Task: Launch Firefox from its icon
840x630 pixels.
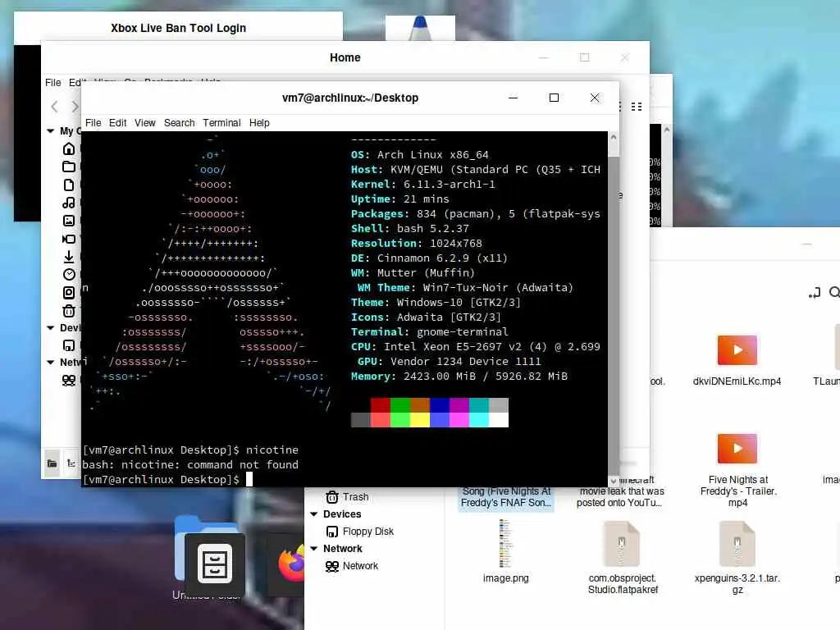Action: coord(290,564)
